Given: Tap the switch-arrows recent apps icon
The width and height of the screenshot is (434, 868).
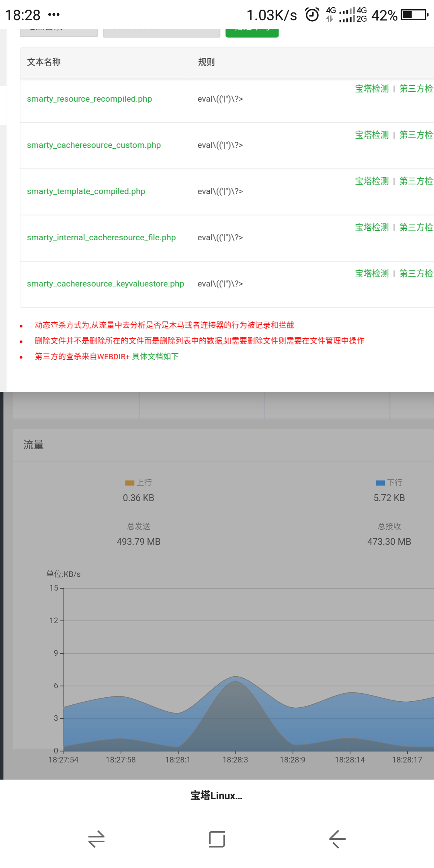Looking at the screenshot, I should click(96, 839).
